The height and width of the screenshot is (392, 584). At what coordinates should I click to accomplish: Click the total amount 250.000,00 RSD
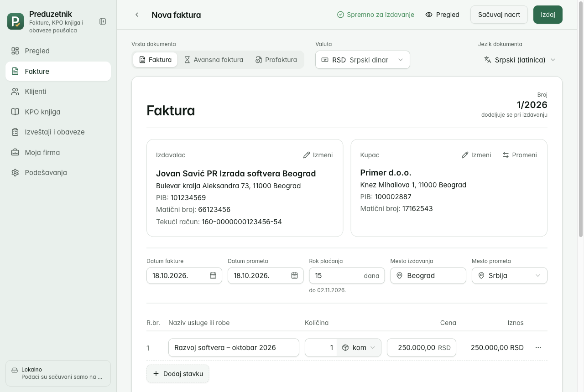(x=497, y=347)
